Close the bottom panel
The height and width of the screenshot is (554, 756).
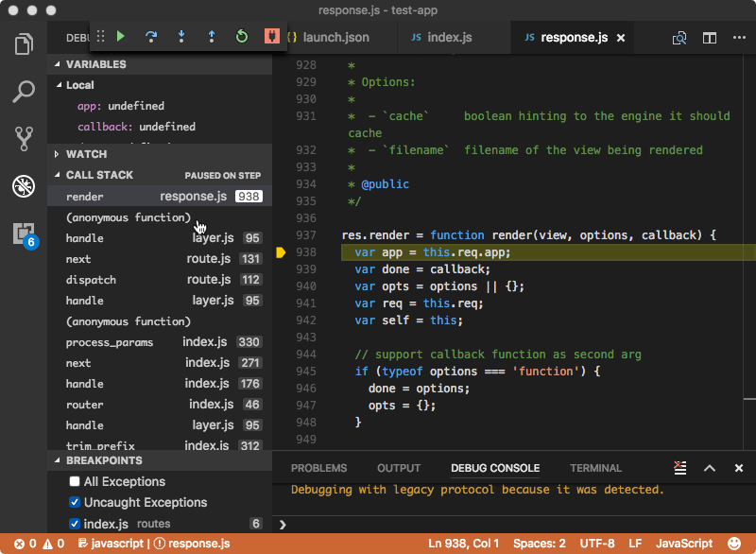739,468
